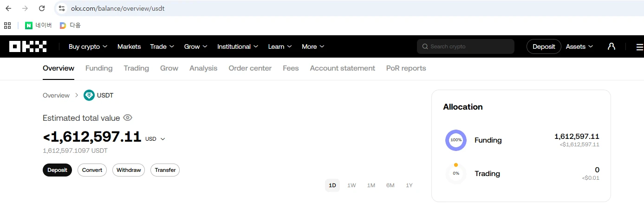The width and height of the screenshot is (644, 203).
Task: Expand the Buy crypto menu
Action: [88, 46]
